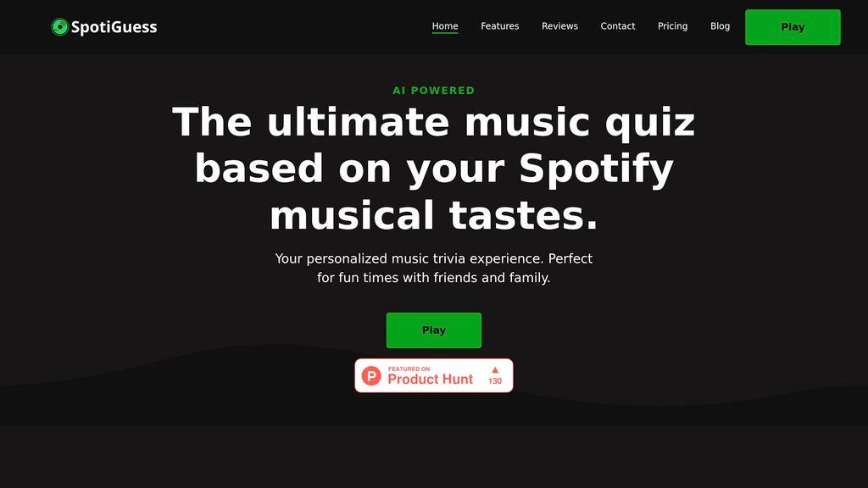Open the Pricing page link
This screenshot has width=868, height=488.
pos(672,26)
